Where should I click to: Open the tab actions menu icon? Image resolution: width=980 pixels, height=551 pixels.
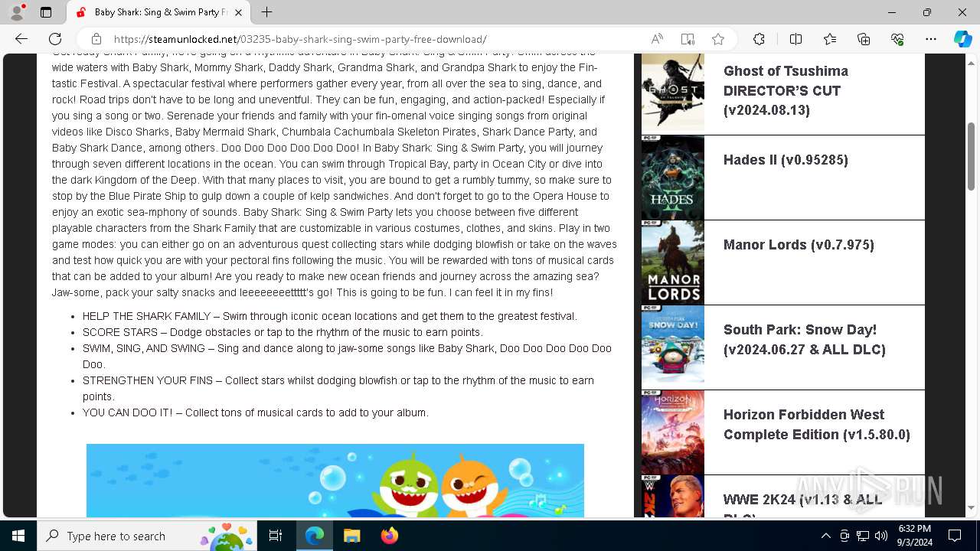(x=46, y=12)
